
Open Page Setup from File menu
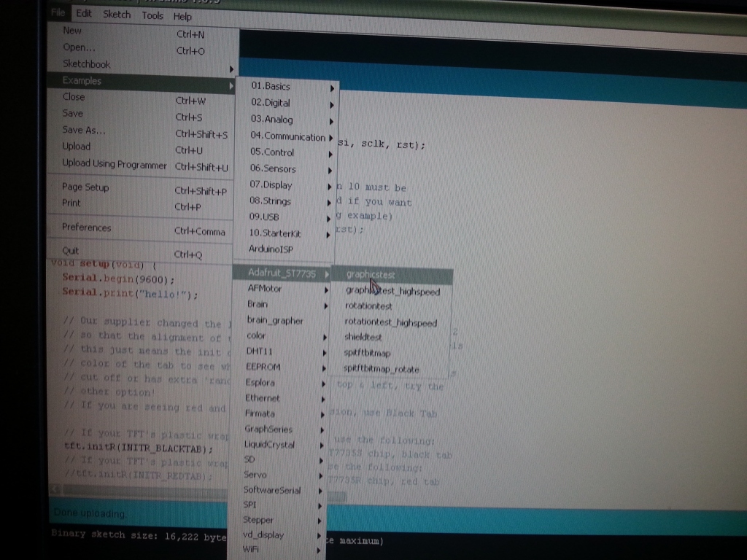point(140,189)
